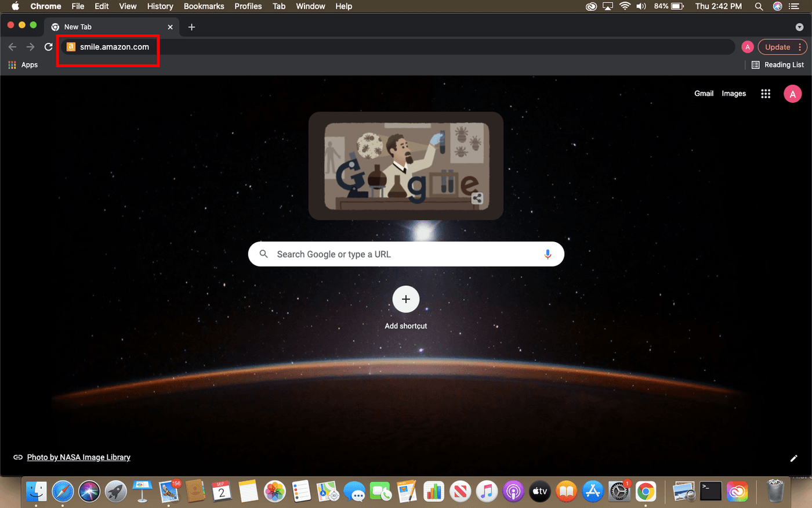This screenshot has width=812, height=508.
Task: Select the New Tab tab
Action: point(112,27)
